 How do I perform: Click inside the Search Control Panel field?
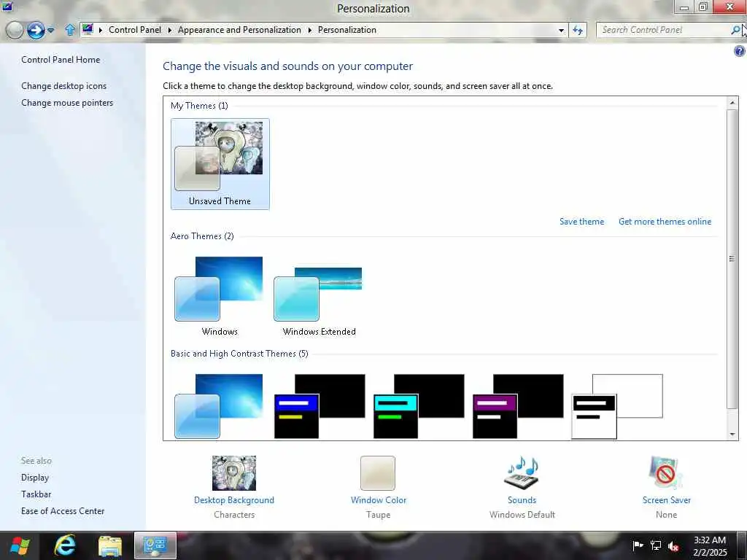point(664,30)
